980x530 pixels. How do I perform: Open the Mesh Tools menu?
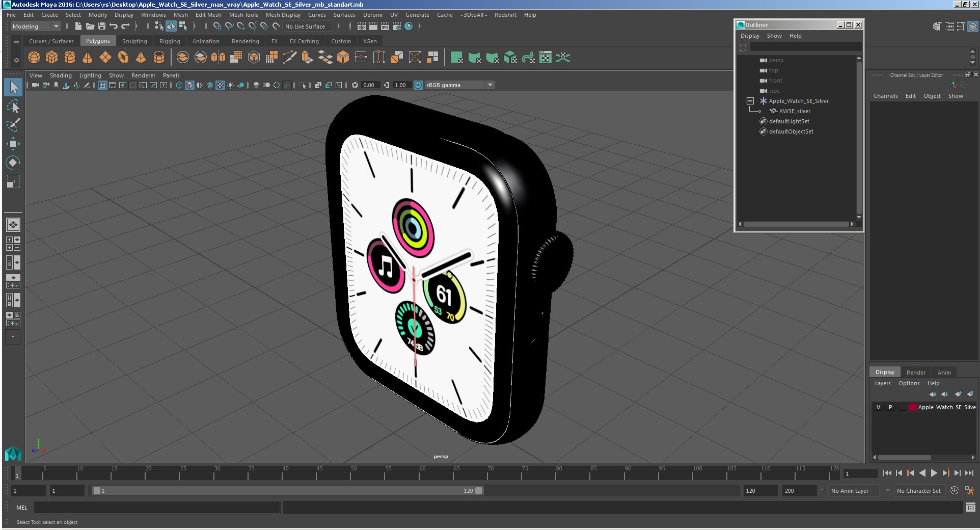click(x=243, y=15)
